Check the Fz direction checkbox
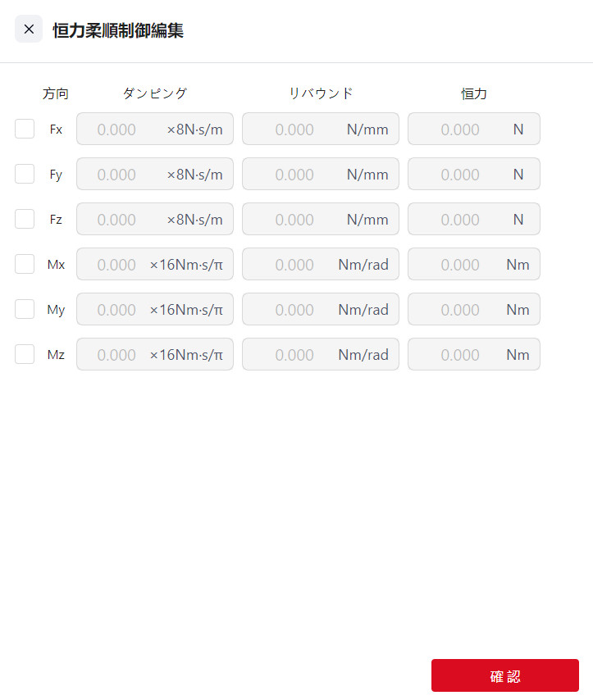593x700 pixels. (25, 219)
